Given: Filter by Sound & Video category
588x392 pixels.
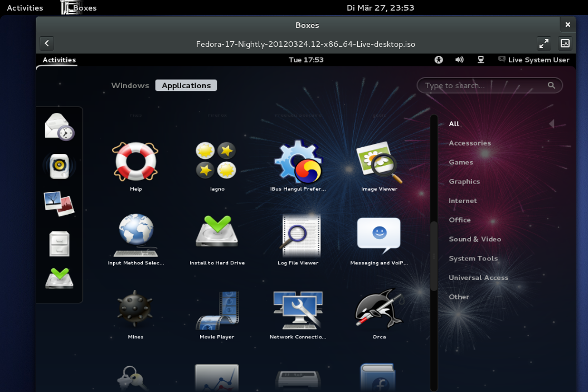Looking at the screenshot, I should pyautogui.click(x=475, y=239).
